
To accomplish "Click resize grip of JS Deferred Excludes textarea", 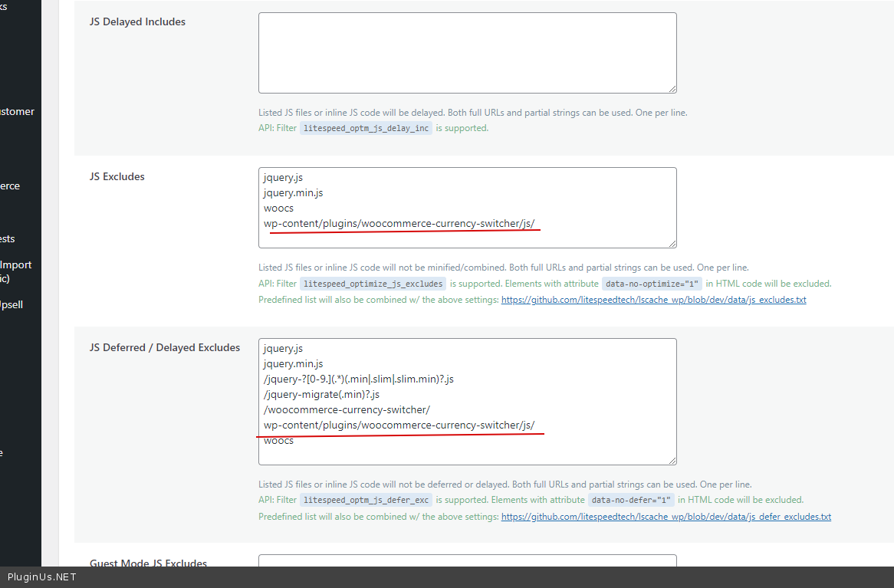I will pos(672,460).
